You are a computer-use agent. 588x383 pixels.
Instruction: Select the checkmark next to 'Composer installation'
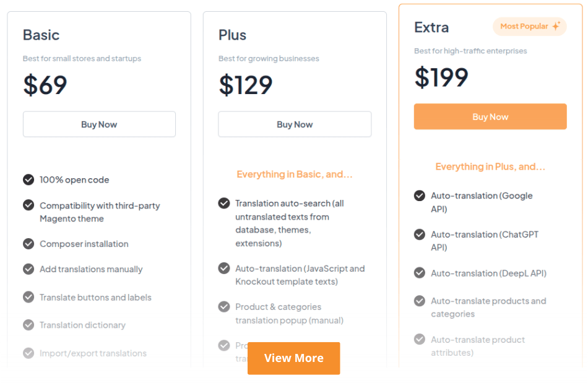28,244
